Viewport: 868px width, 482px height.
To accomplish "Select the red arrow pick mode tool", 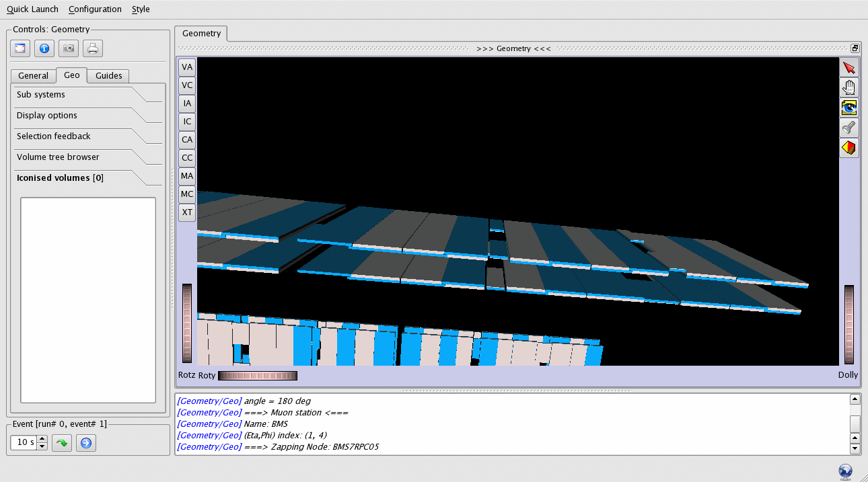I will pos(849,68).
